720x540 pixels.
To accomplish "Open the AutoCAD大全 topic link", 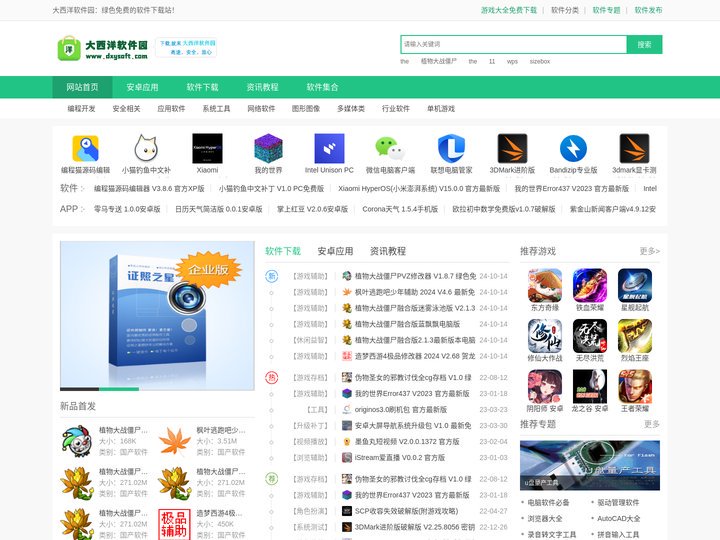I will tap(619, 519).
